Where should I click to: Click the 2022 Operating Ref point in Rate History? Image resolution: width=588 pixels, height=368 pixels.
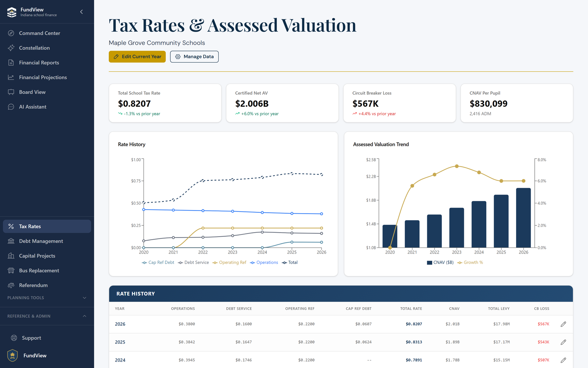[203, 228]
